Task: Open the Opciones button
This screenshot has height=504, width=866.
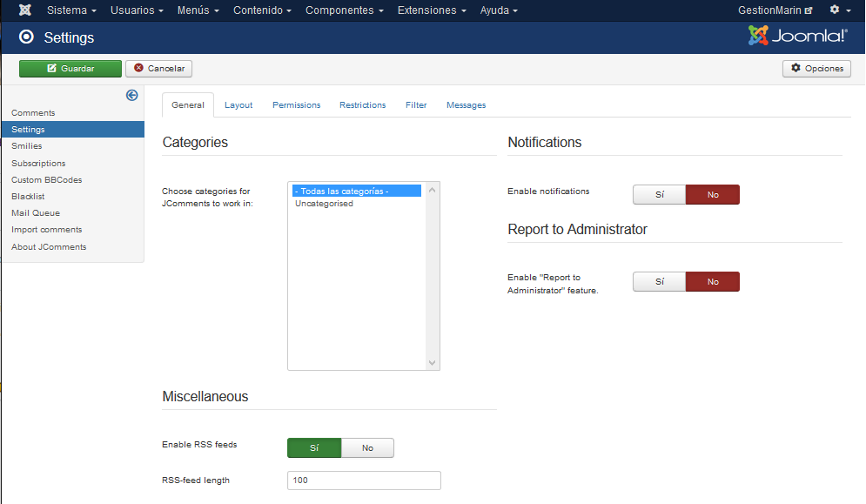Action: [x=816, y=69]
